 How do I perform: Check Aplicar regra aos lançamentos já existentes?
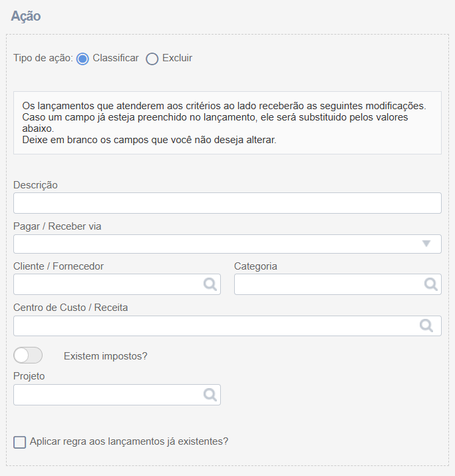[20, 442]
